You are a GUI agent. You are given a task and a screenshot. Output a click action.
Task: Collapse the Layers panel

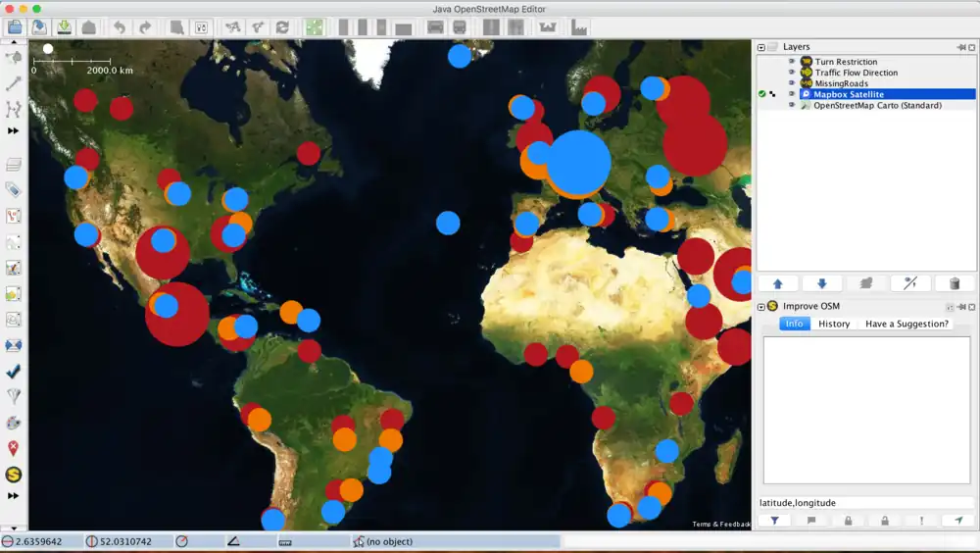click(761, 47)
